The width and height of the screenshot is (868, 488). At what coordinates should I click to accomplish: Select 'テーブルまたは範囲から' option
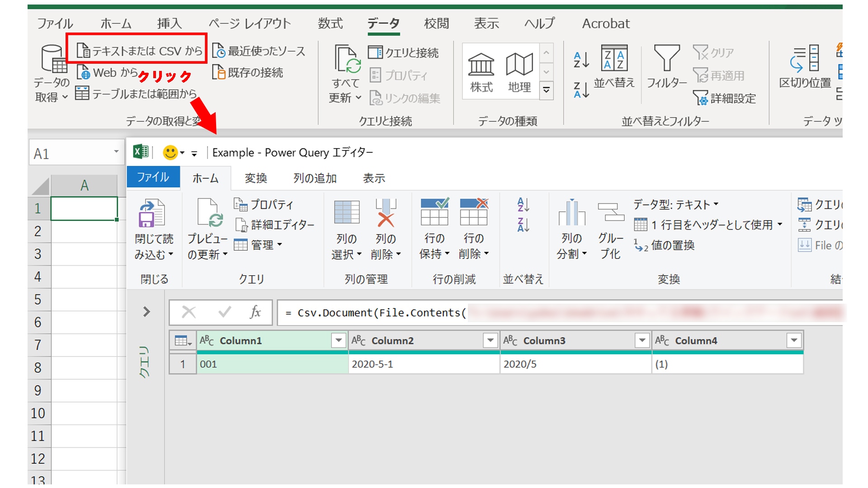136,94
